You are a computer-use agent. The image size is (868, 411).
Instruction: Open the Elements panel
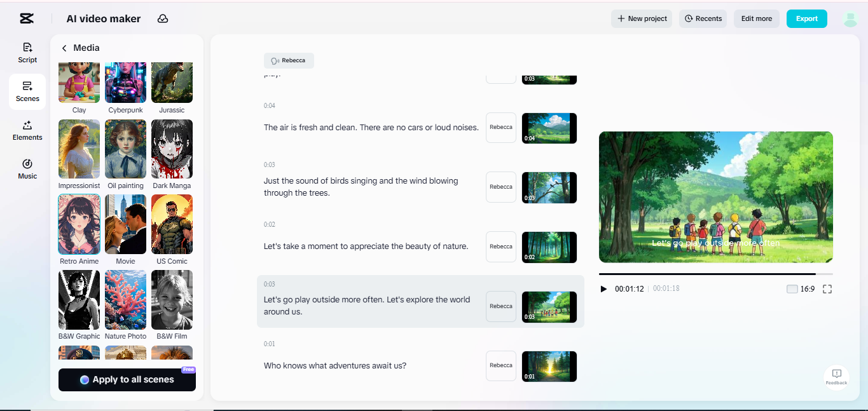(27, 130)
